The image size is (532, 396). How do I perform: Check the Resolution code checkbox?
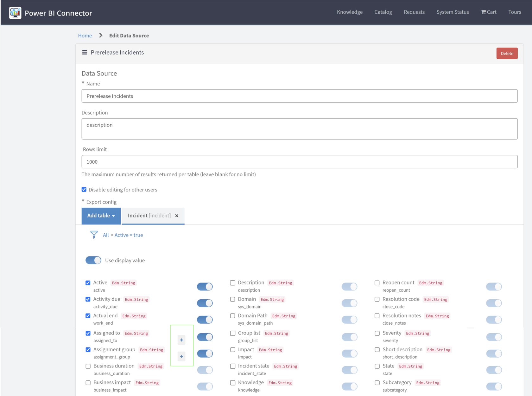[x=377, y=299]
